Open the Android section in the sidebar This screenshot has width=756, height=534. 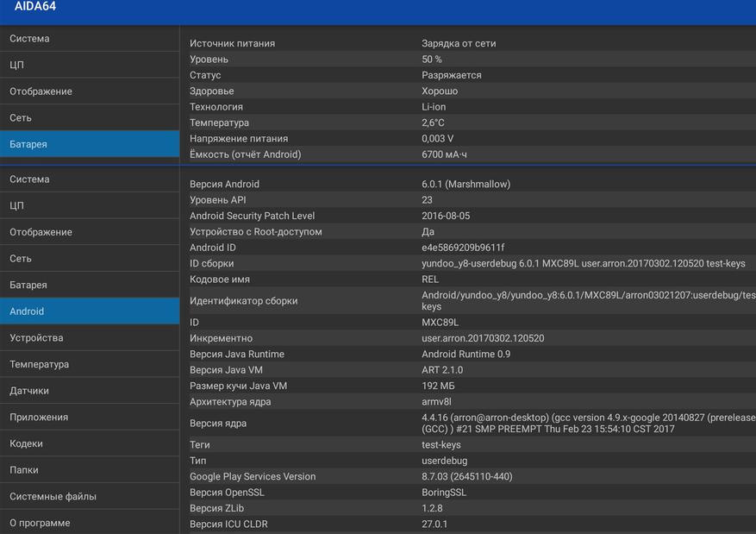(x=90, y=311)
